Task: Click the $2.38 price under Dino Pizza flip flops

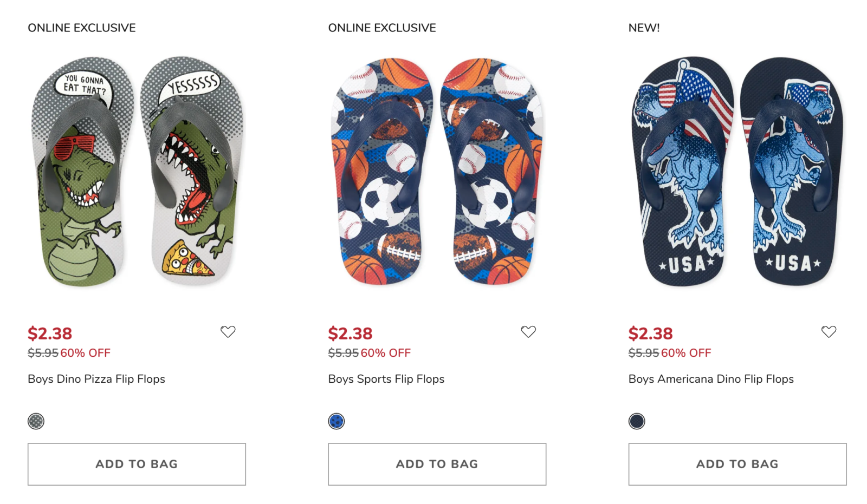Action: 50,333
